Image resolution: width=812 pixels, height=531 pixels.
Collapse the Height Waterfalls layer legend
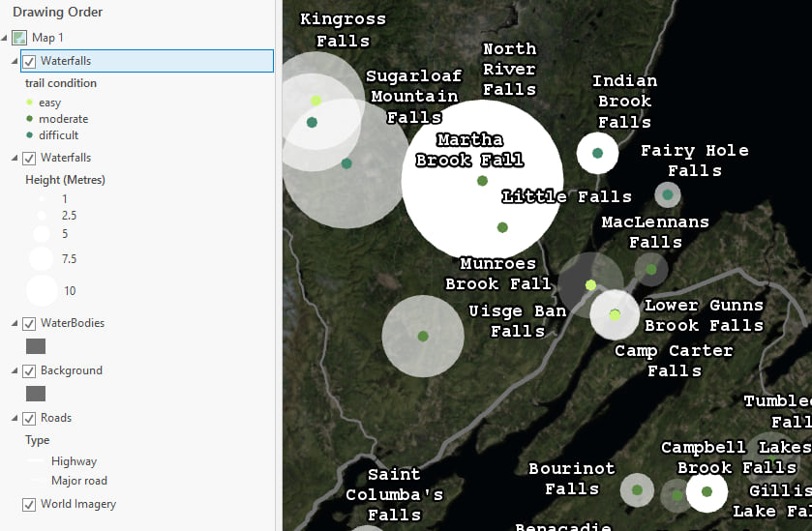(x=15, y=158)
